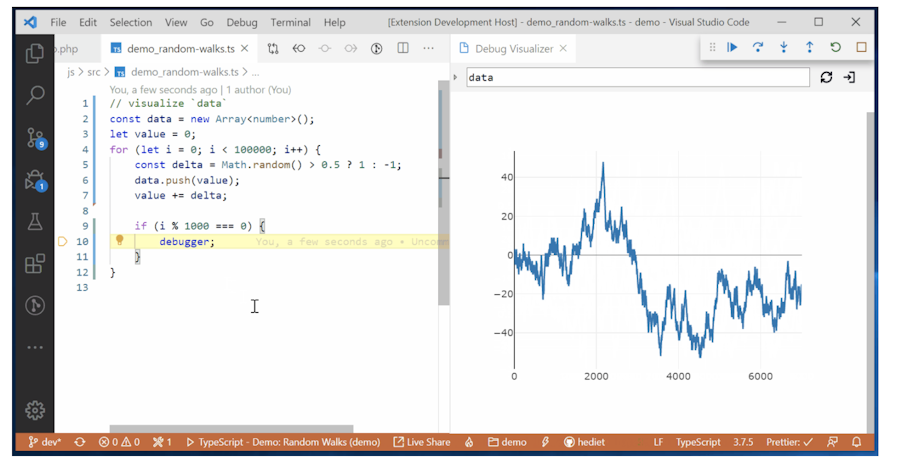This screenshot has width=900, height=474.
Task: Open Source Control view with 9 badge
Action: pos(36,138)
